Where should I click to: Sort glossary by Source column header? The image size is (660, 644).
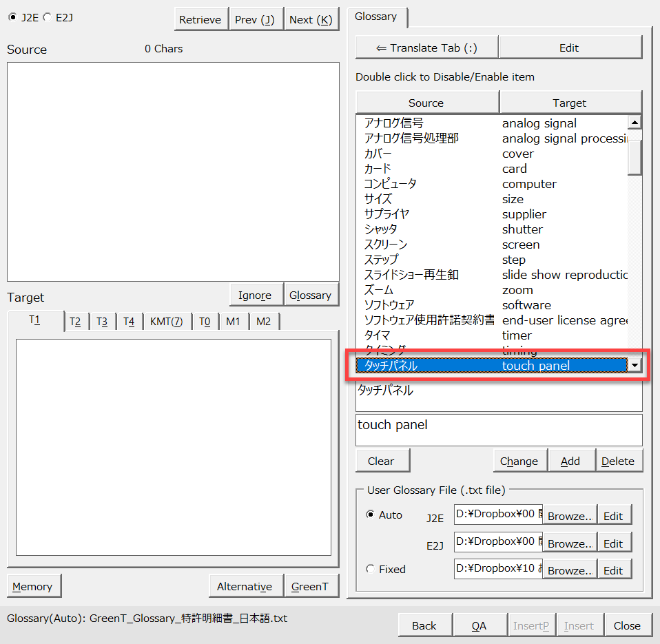point(426,103)
